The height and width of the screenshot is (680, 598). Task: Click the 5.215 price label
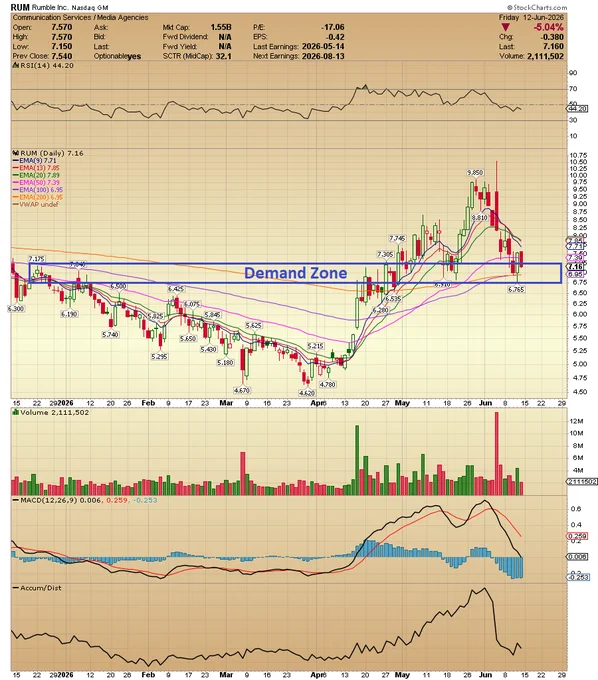[x=315, y=346]
